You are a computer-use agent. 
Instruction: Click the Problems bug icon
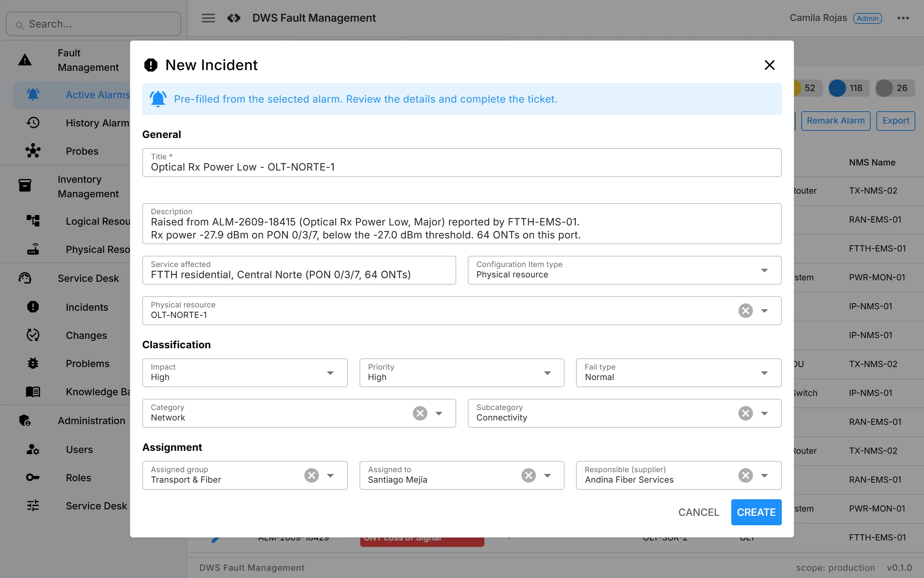[x=33, y=363]
